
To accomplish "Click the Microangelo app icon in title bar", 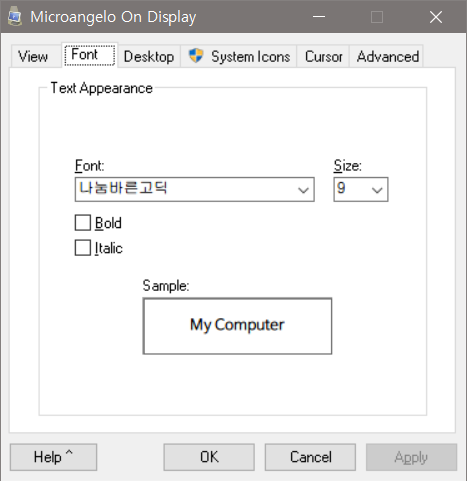I will [x=15, y=17].
